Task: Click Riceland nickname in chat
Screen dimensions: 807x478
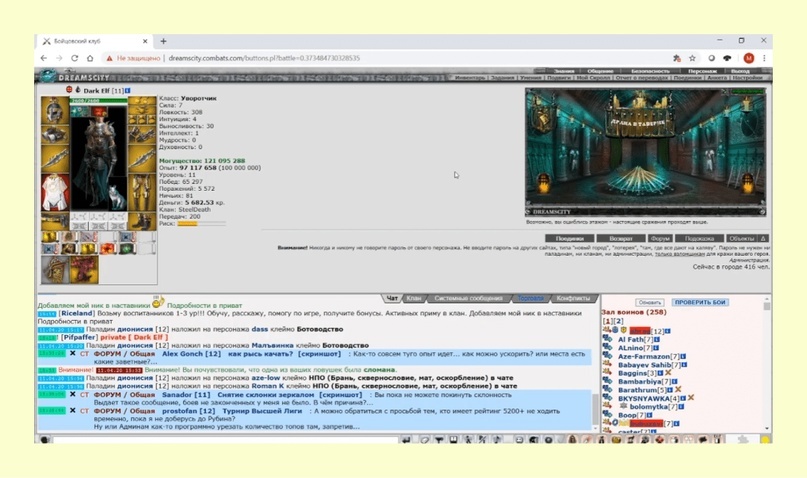Action: point(77,313)
